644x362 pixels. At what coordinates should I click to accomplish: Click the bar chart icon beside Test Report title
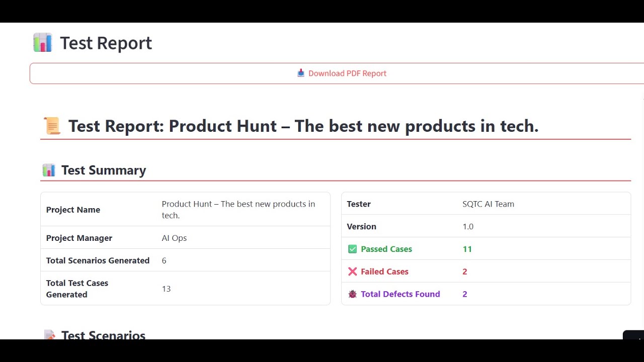(x=43, y=43)
